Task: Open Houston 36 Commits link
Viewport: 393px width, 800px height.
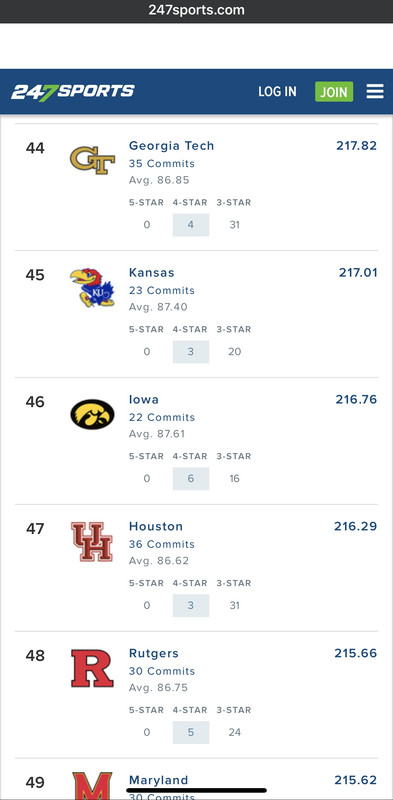Action: tap(162, 544)
